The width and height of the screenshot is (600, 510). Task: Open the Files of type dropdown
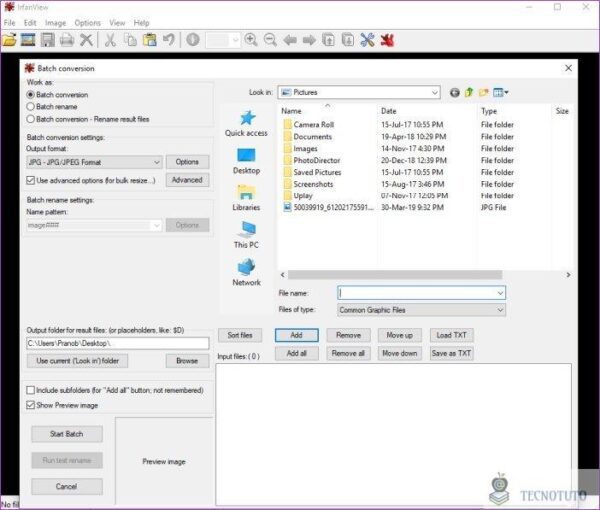421,310
